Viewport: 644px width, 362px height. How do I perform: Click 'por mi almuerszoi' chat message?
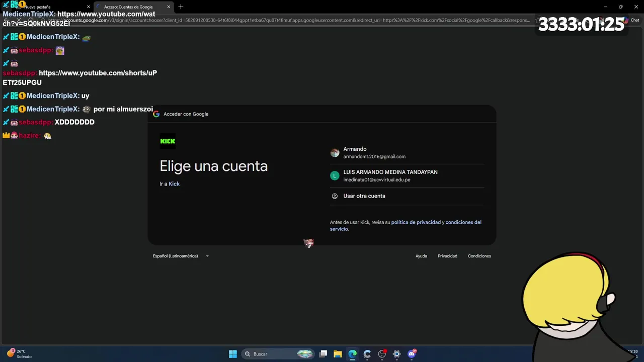point(123,109)
